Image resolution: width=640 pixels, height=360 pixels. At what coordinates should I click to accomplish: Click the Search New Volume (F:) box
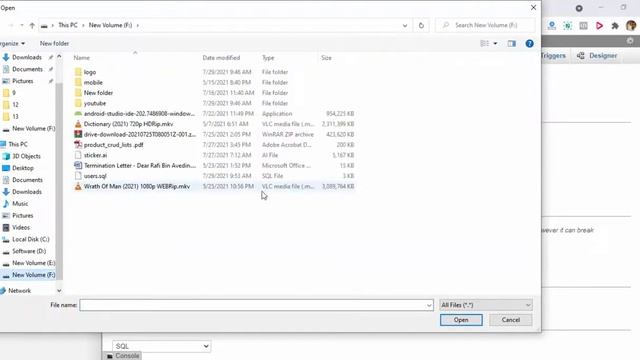tap(485, 25)
